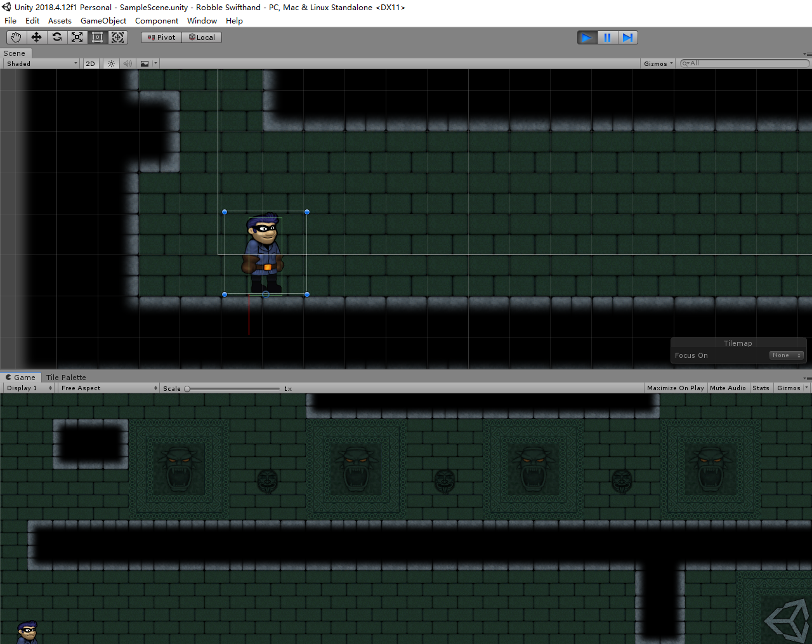This screenshot has width=812, height=644.
Task: Select the combined Transform tool
Action: pyautogui.click(x=117, y=37)
